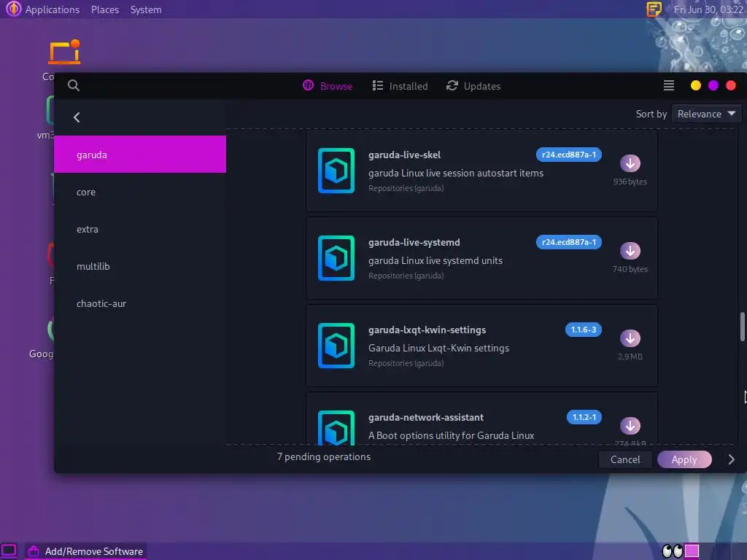Click the r24.ecd887a-1 badge of garuda-live-systemd
The width and height of the screenshot is (747, 560).
coord(569,242)
